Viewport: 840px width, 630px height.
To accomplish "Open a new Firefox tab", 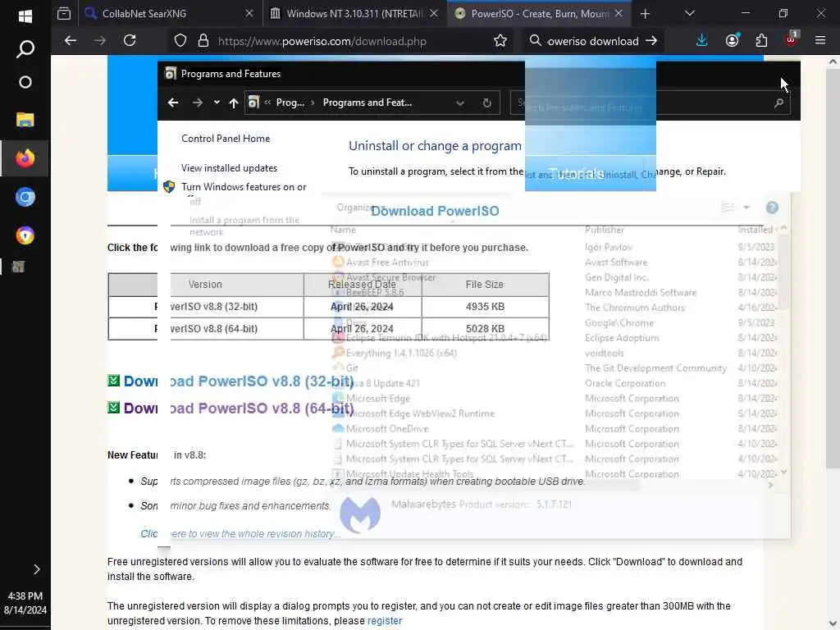I will click(x=645, y=14).
